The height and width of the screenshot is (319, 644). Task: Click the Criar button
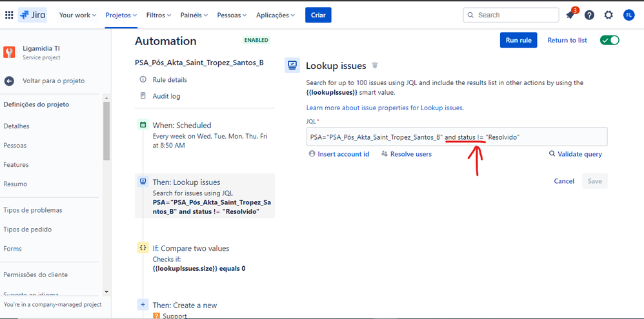tap(318, 15)
